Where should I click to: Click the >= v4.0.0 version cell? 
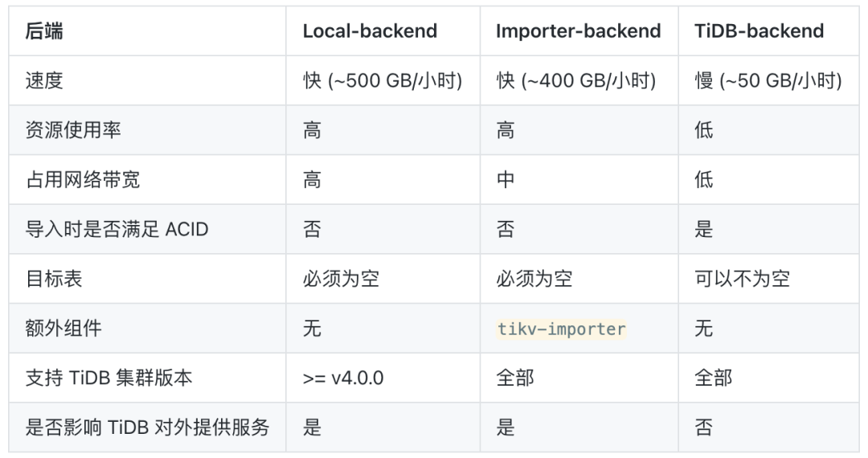(343, 378)
